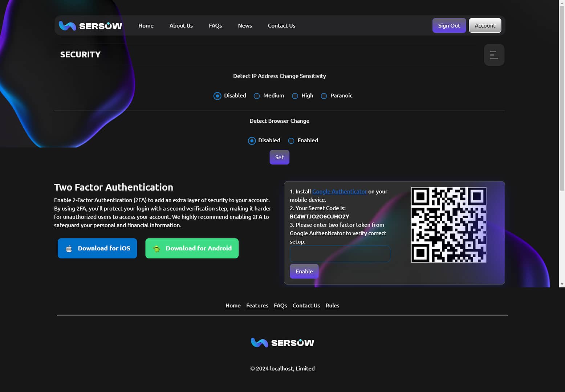The image size is (565, 392).
Task: Click Download for Android
Action: pos(192,248)
